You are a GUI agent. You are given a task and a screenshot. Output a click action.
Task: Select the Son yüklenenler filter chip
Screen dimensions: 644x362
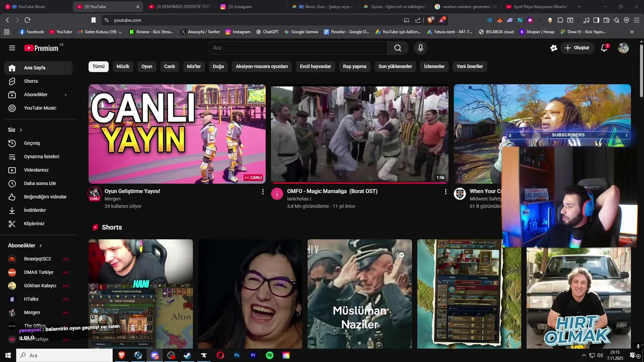coord(395,66)
